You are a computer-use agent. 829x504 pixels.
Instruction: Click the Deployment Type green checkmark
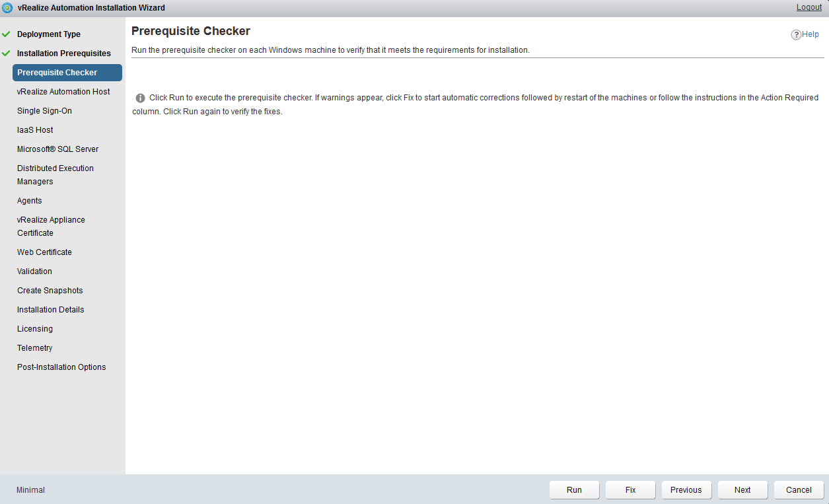coord(7,34)
